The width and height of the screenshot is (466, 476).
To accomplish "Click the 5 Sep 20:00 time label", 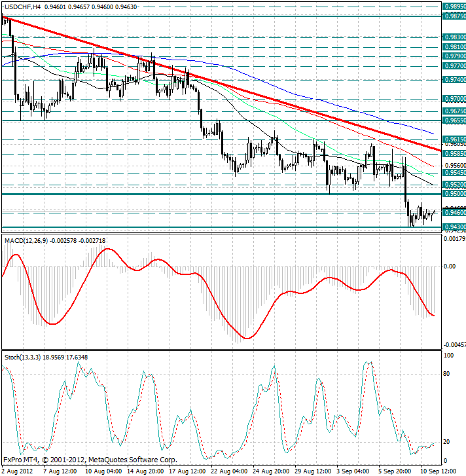I will pos(395,471).
